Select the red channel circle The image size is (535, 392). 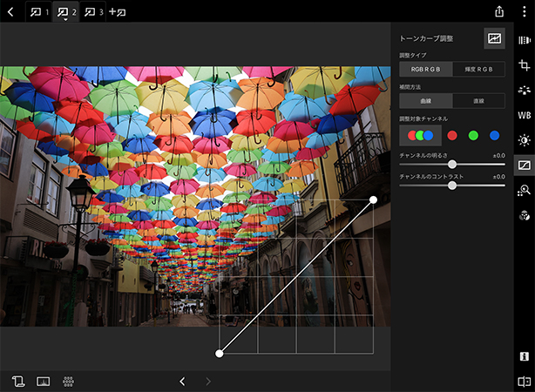point(451,135)
